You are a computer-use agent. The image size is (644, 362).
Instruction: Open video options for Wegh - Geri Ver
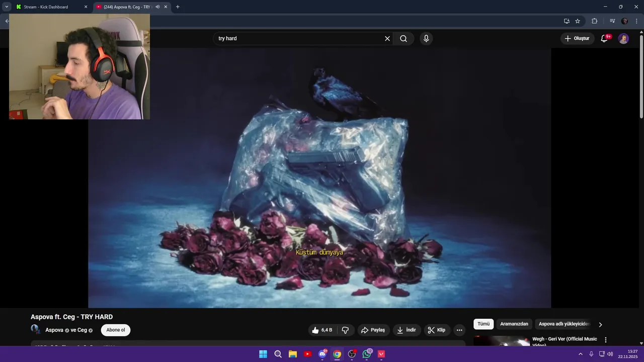pos(606,340)
